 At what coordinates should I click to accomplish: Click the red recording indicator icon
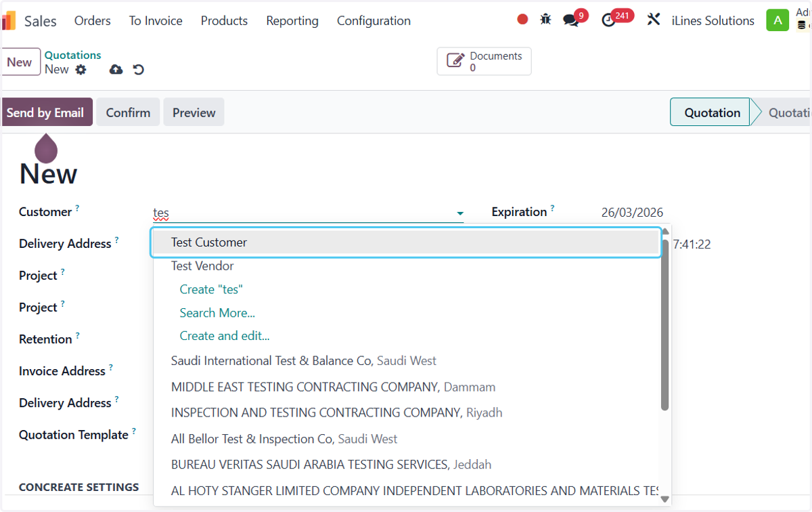pyautogui.click(x=522, y=20)
